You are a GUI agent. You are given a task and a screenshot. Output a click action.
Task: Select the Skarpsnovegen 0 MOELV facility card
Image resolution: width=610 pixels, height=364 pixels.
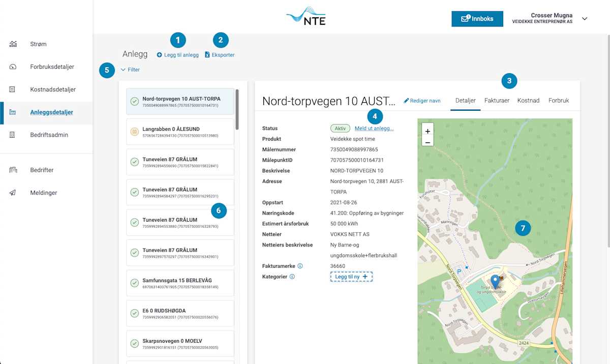pos(180,344)
